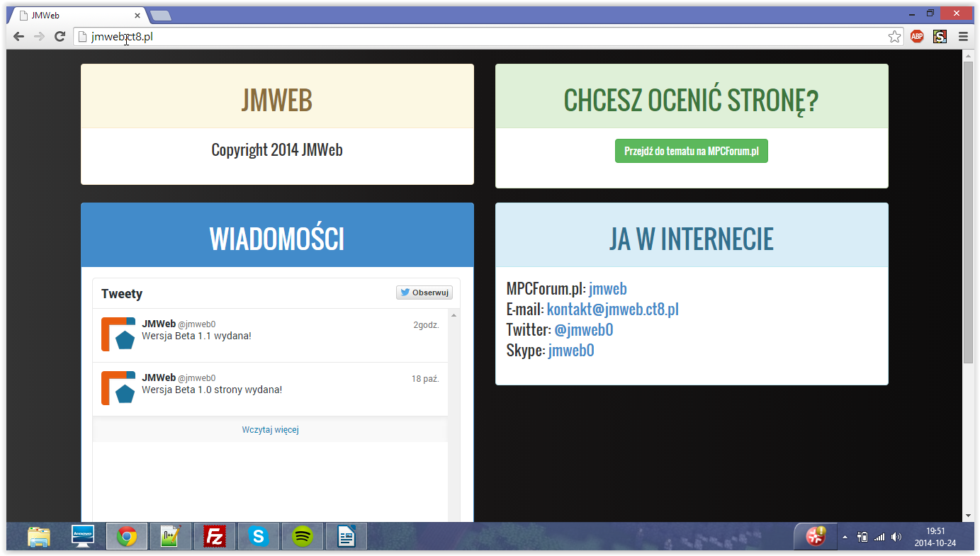
Task: Open avatar of the 'Wersja Beta 1.1 wydana!' tweet
Action: [x=118, y=334]
